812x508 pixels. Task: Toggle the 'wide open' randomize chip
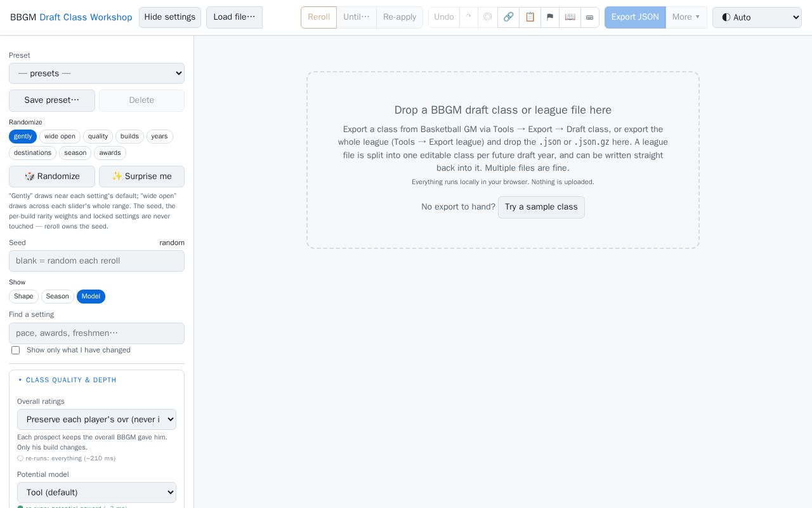click(x=60, y=137)
